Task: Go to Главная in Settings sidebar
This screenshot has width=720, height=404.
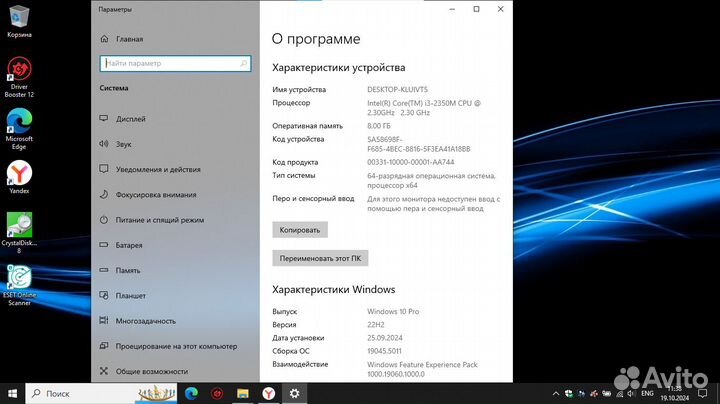Action: coord(122,39)
